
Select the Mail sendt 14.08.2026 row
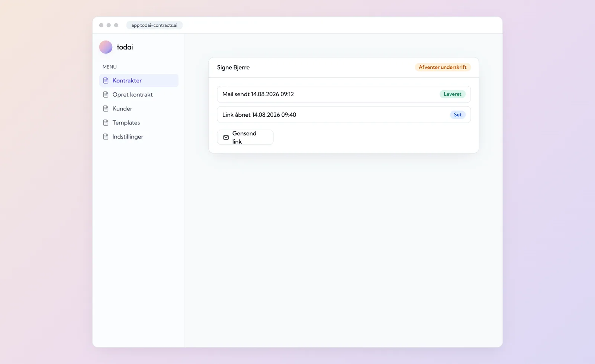pos(344,94)
